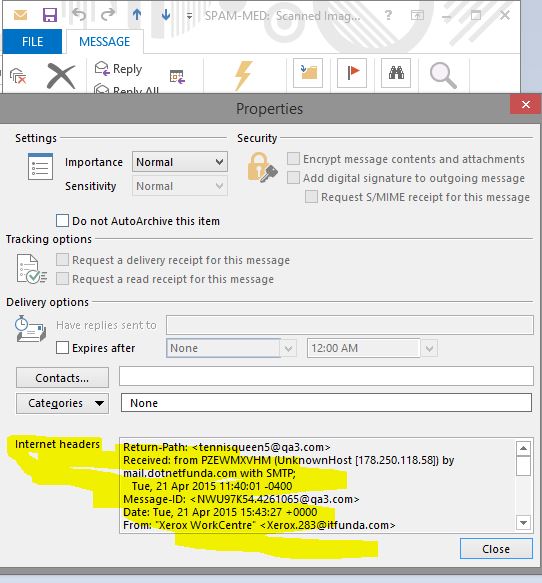Reply to the message
Viewport: 542px width, 583px height.
pyautogui.click(x=118, y=69)
